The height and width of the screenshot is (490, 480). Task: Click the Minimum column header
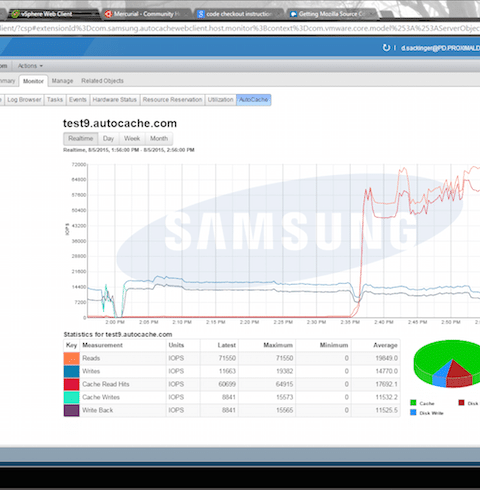[x=334, y=345]
